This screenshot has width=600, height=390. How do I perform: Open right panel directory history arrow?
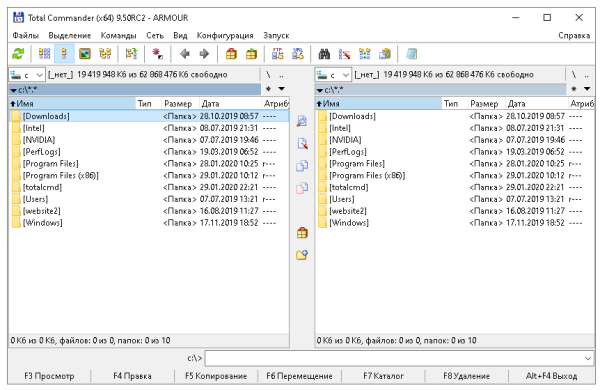pos(587,89)
